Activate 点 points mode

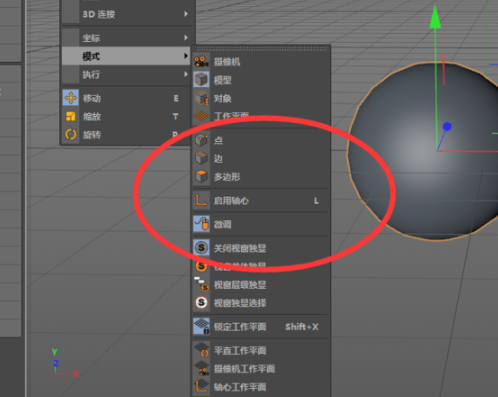(261, 140)
